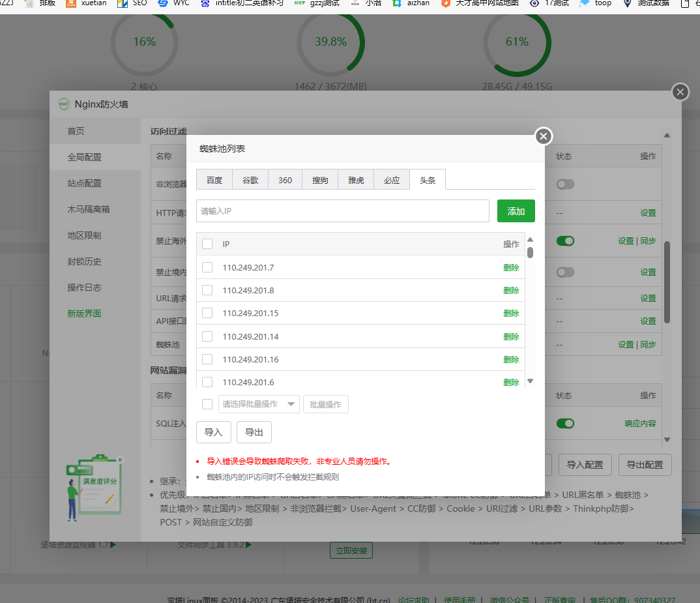Tick the select-all checkbox in IP header
This screenshot has height=603, width=700.
(207, 244)
